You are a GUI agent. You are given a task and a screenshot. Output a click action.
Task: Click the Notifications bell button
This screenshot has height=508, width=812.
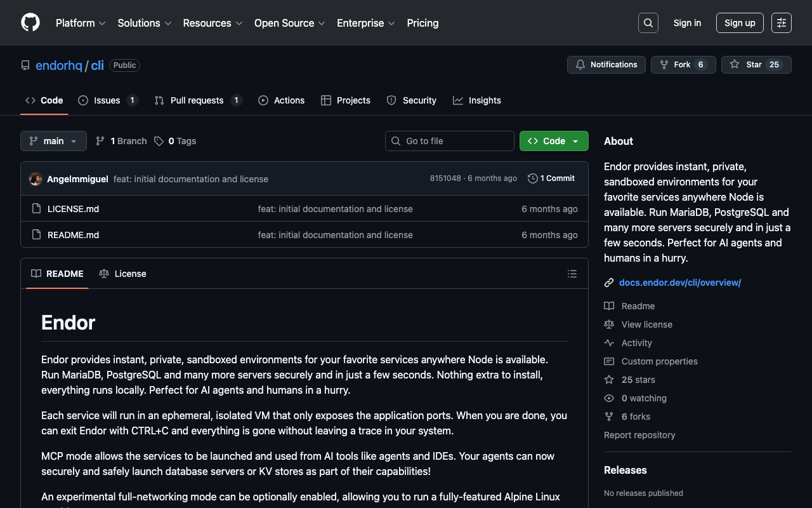pos(606,65)
